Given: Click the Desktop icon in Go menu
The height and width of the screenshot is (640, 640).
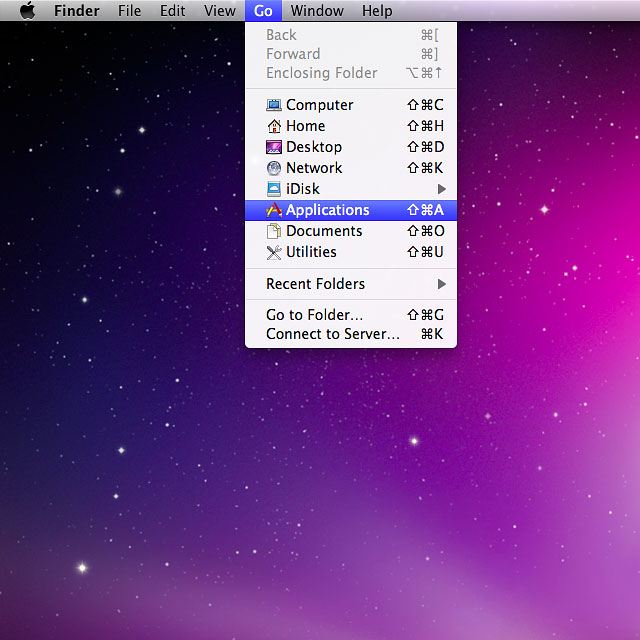Looking at the screenshot, I should tap(274, 147).
